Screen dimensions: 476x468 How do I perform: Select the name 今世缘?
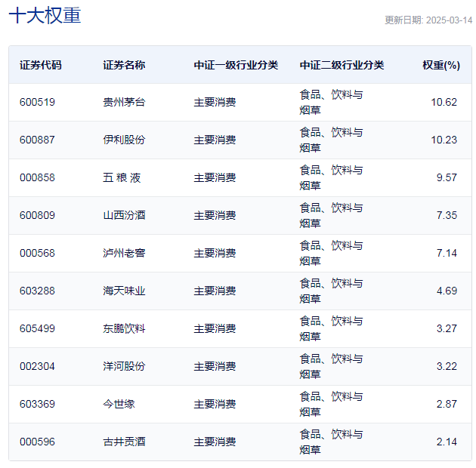point(119,405)
